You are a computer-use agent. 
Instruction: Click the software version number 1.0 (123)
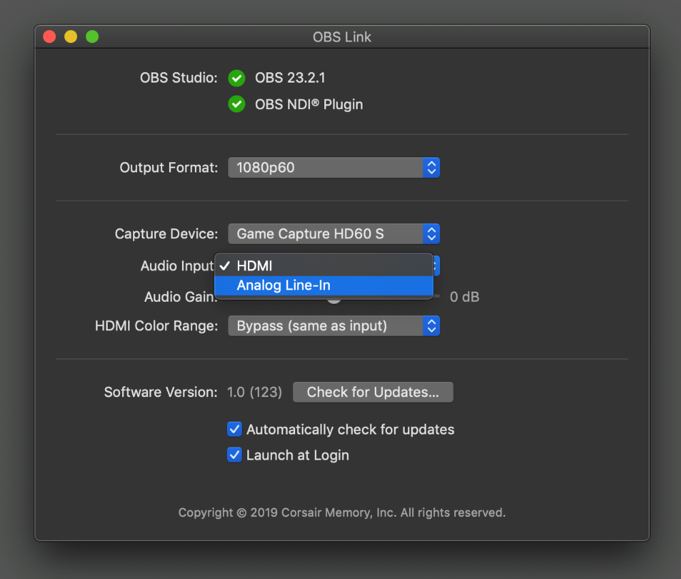pyautogui.click(x=254, y=392)
